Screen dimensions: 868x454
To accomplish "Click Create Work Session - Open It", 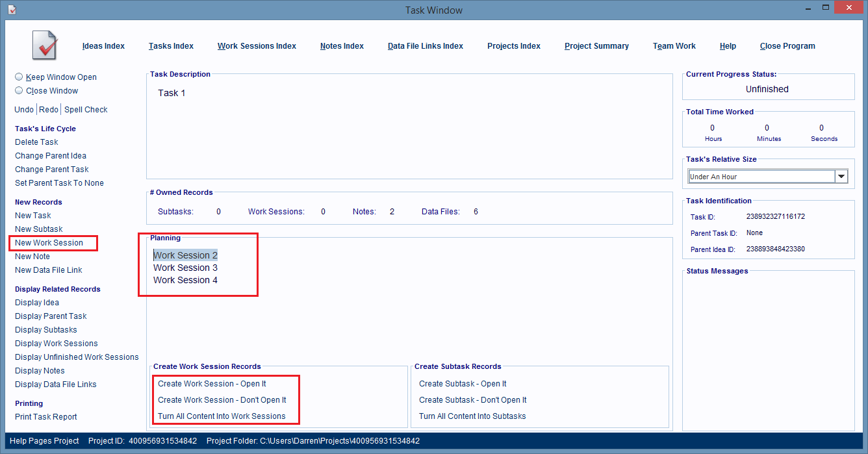I will coord(212,384).
